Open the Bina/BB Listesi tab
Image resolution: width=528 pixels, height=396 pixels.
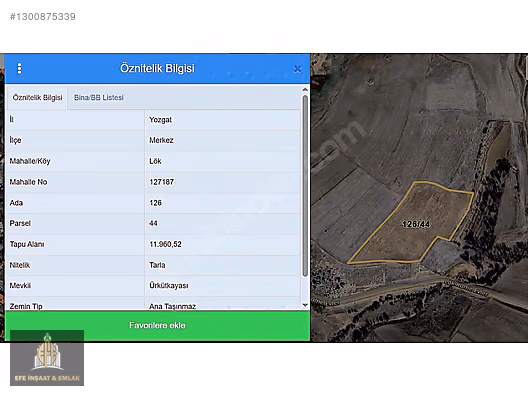[x=99, y=98]
